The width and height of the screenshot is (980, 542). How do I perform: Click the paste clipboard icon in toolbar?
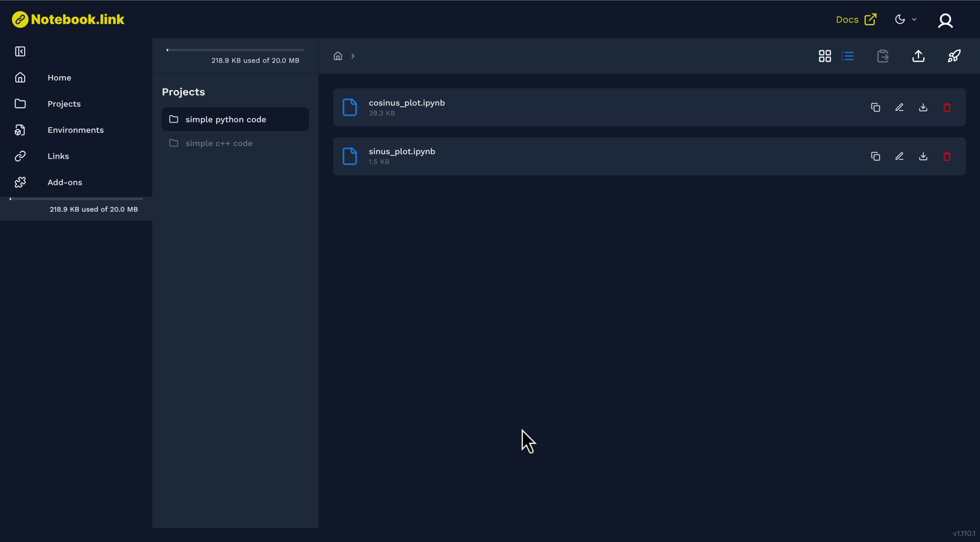(x=883, y=56)
